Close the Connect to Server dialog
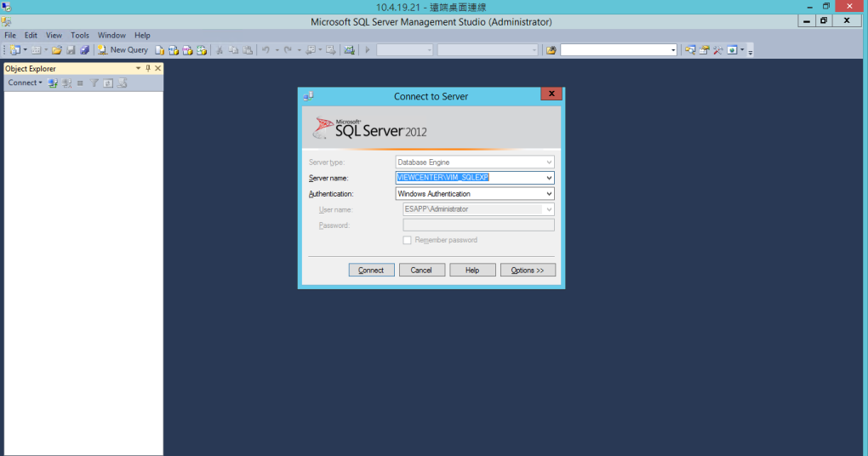This screenshot has height=456, width=868. (x=551, y=94)
